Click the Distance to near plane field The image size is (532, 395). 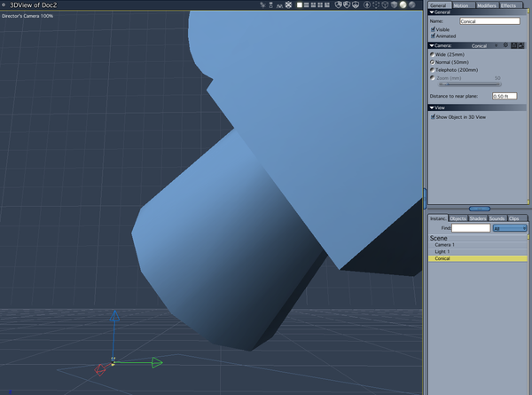(505, 96)
